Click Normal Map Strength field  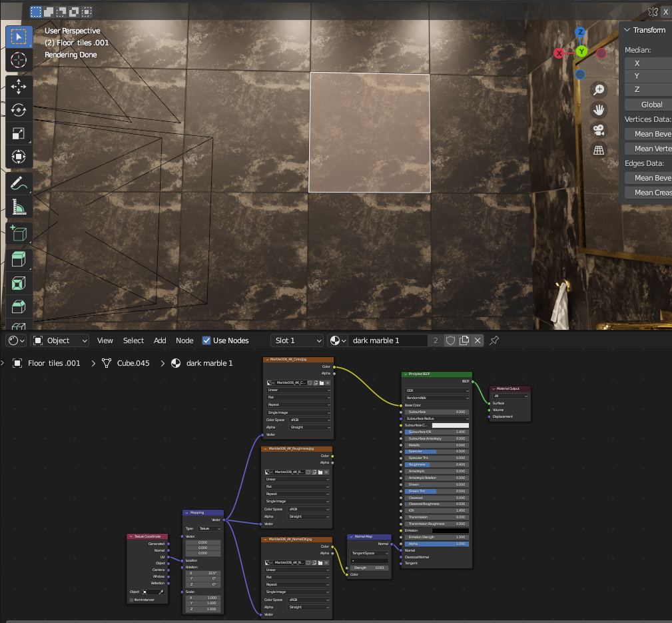370,568
